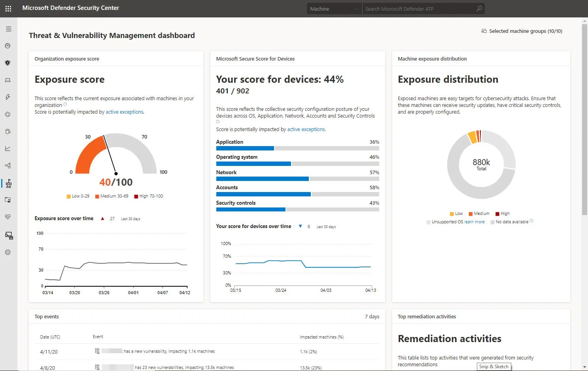The height and width of the screenshot is (371, 588).
Task: Open the Machine search scope dropdown
Action: (335, 9)
